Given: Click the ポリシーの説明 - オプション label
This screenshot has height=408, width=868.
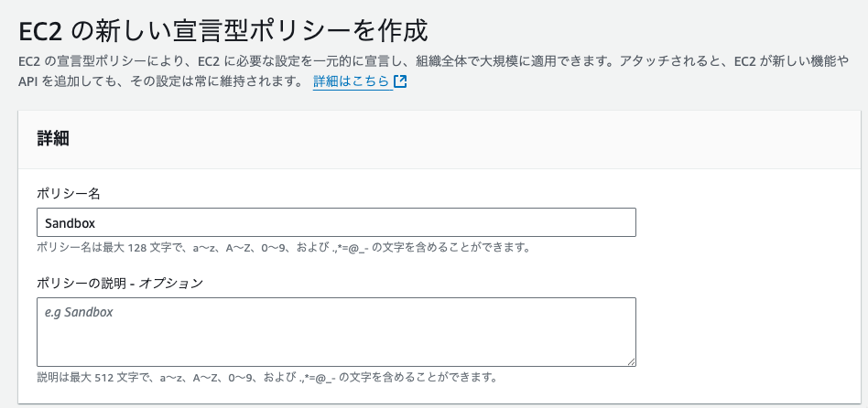Looking at the screenshot, I should pyautogui.click(x=120, y=283).
